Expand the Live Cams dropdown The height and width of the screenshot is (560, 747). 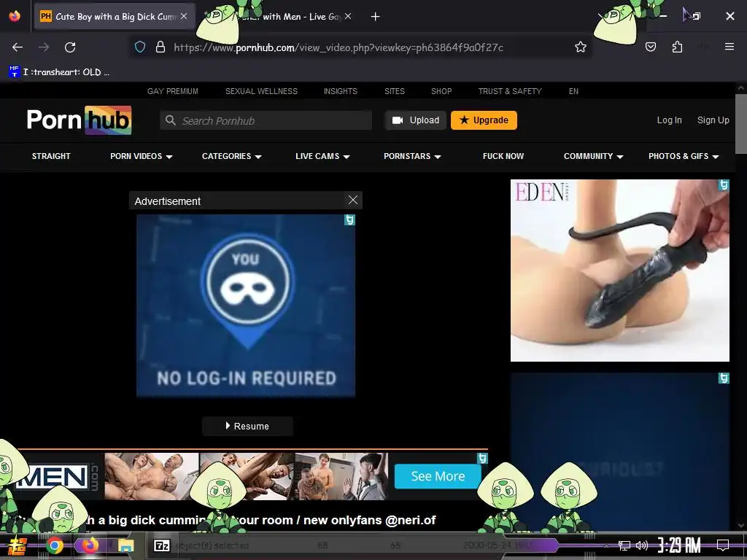click(x=322, y=156)
